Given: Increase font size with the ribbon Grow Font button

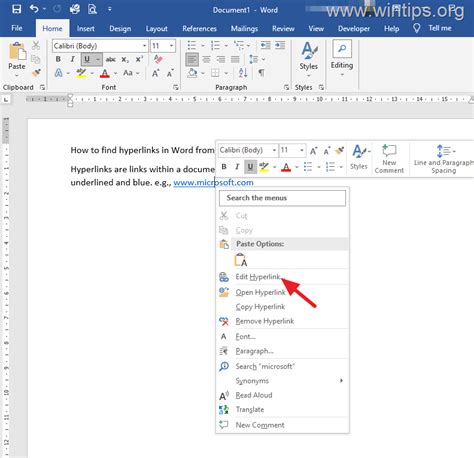Looking at the screenshot, I should tap(155, 73).
